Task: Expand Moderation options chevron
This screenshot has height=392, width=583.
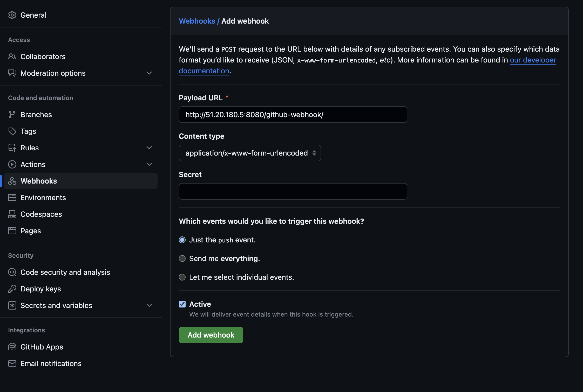Action: (149, 73)
